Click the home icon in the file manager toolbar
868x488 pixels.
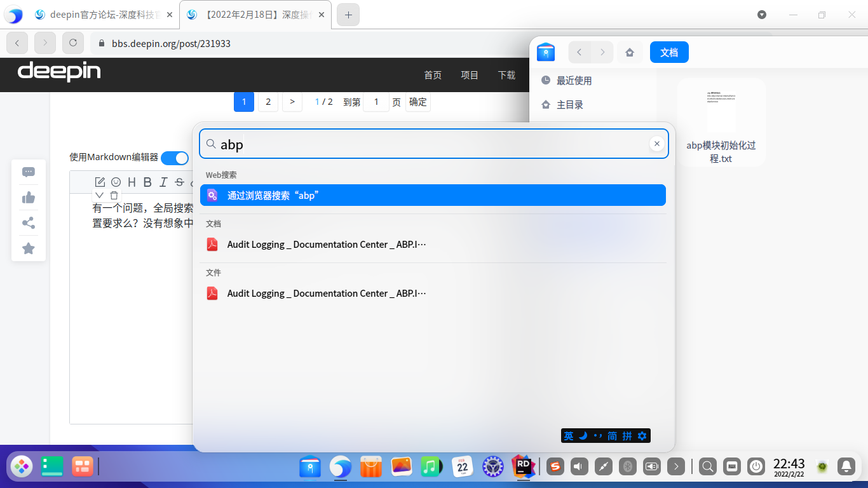coord(630,52)
